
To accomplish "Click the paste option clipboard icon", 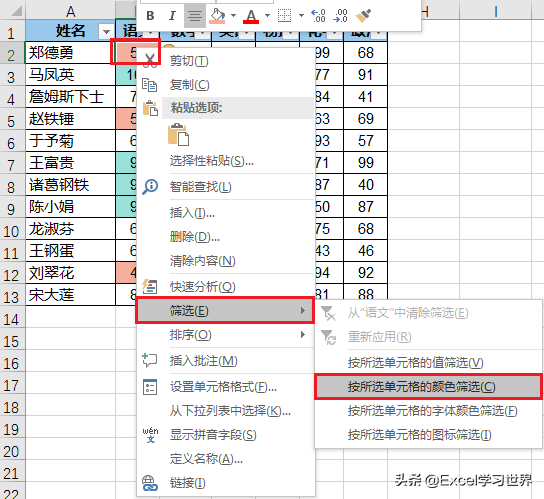I will click(179, 134).
